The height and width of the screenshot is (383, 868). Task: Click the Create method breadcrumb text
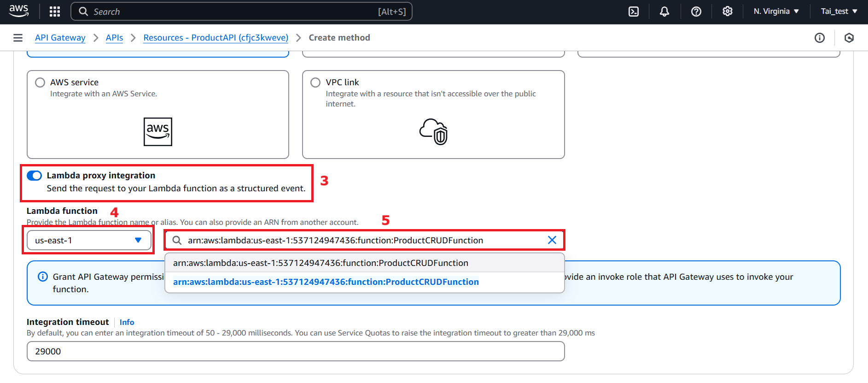pos(339,38)
